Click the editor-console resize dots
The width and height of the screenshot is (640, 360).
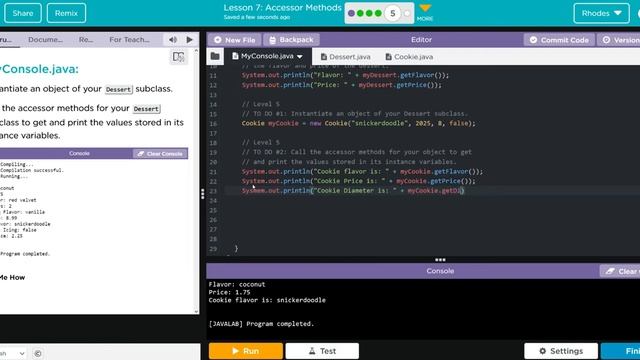[x=440, y=260]
